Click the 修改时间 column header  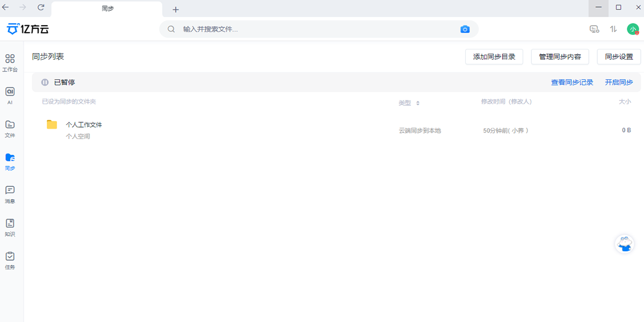(x=506, y=102)
